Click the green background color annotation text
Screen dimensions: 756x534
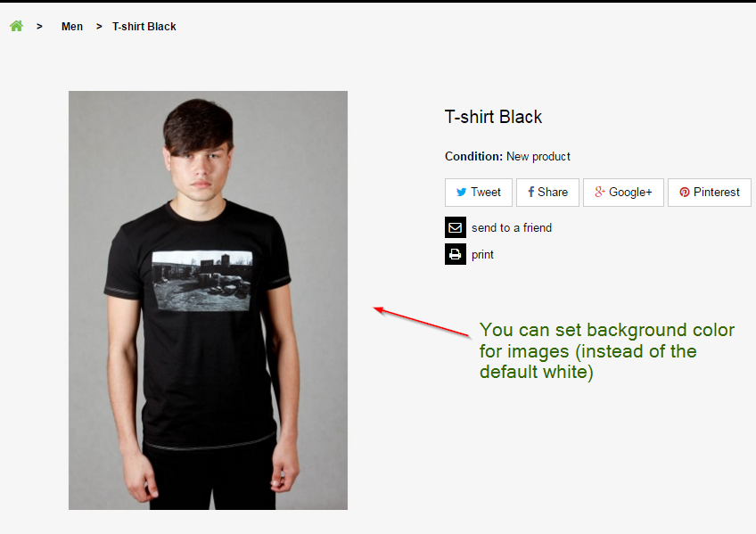(606, 350)
